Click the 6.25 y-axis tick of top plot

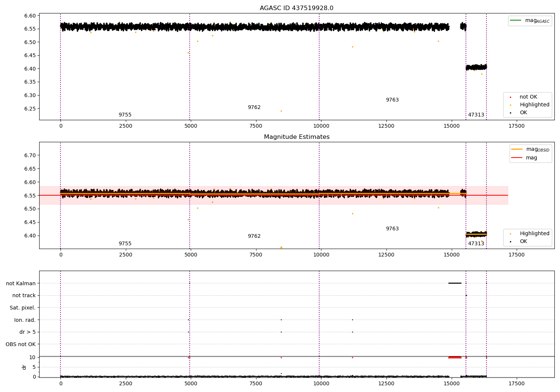tap(30, 109)
